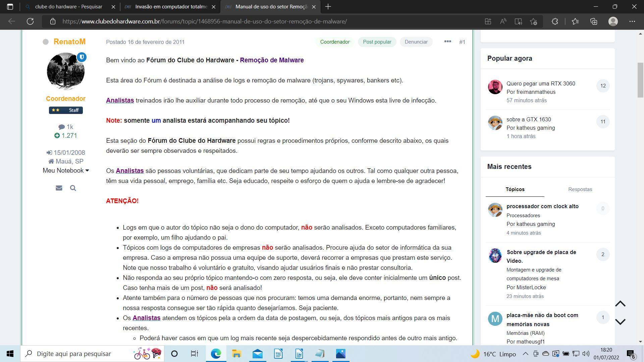Open Cortana circle icon on taskbar
This screenshot has height=362, width=644.
174,354
